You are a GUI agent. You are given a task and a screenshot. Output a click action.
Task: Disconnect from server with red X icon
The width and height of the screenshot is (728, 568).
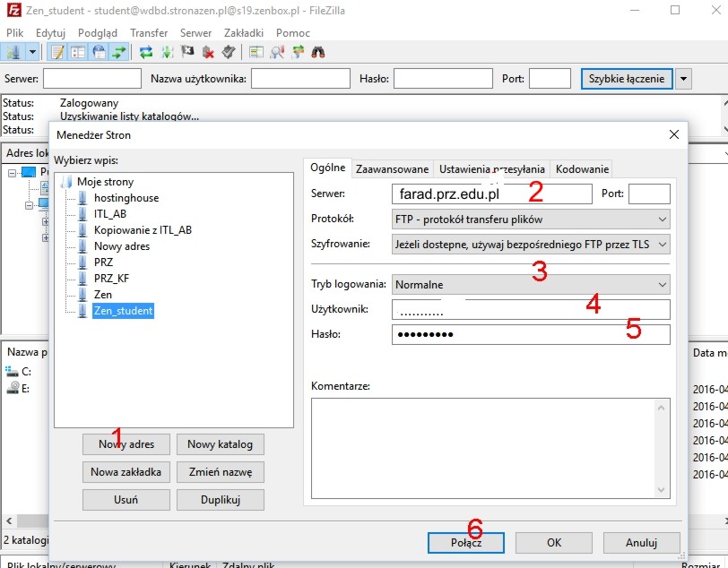[x=208, y=52]
